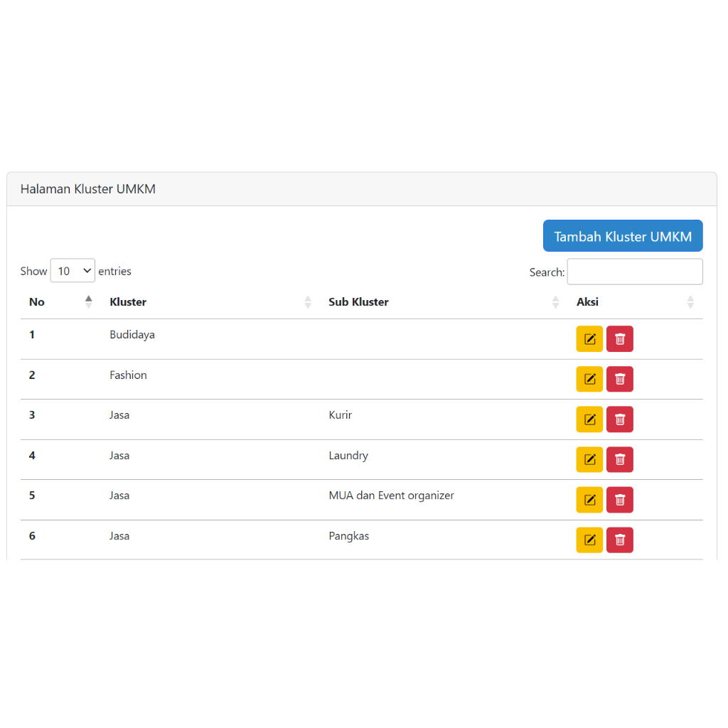Delete the Jasa Kurir row

(x=620, y=419)
